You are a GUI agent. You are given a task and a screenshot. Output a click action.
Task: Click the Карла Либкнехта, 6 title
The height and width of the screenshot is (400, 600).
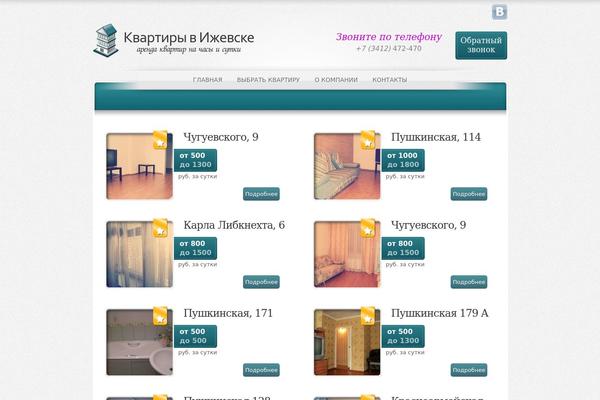click(234, 225)
